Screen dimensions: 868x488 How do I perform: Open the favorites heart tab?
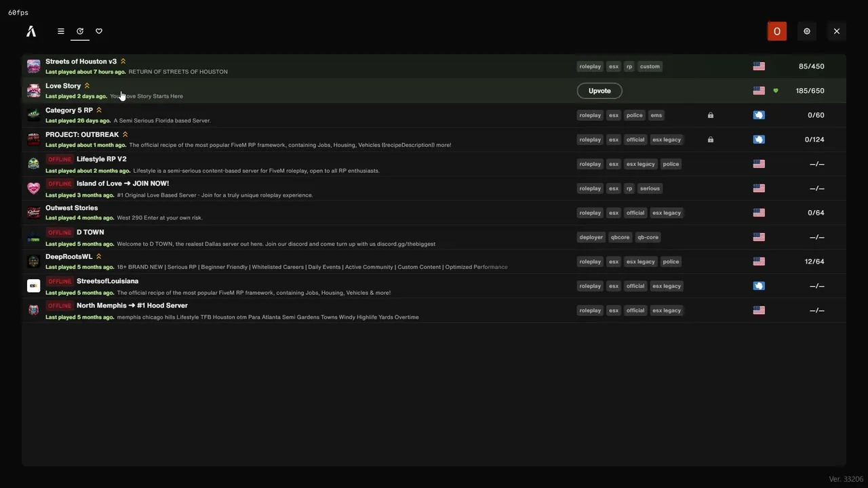click(99, 31)
